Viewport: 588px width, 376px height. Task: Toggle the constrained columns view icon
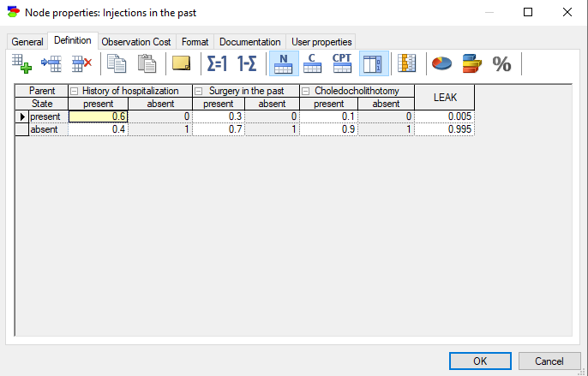pyautogui.click(x=374, y=63)
